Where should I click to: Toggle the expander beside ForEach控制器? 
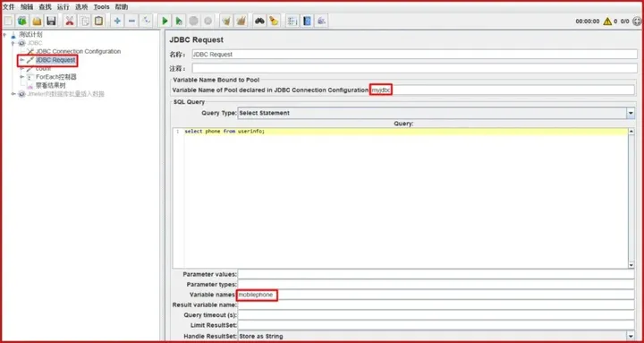click(21, 77)
